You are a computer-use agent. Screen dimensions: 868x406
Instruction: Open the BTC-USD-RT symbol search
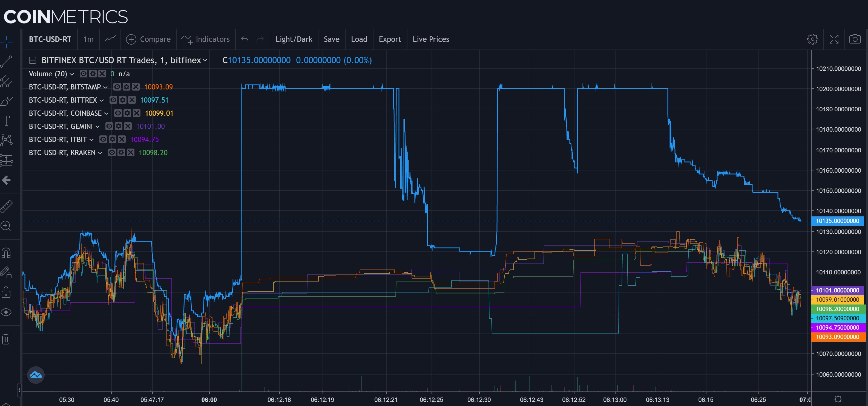click(50, 39)
